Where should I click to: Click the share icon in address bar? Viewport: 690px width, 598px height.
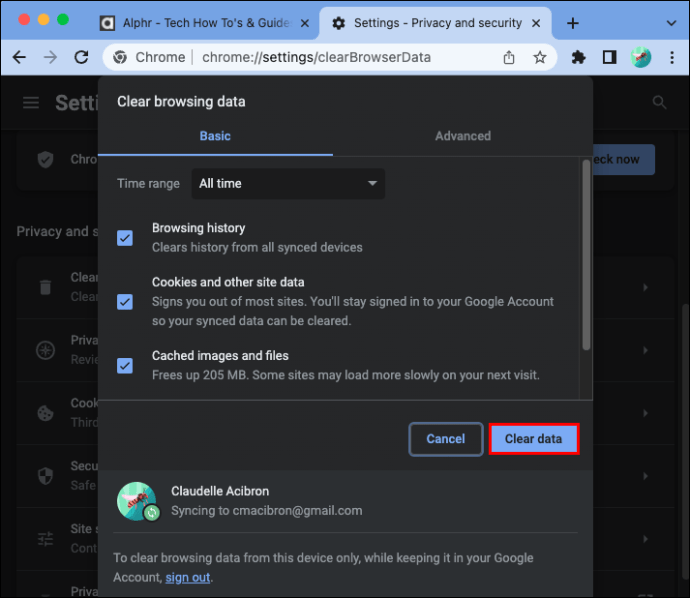pyautogui.click(x=509, y=57)
